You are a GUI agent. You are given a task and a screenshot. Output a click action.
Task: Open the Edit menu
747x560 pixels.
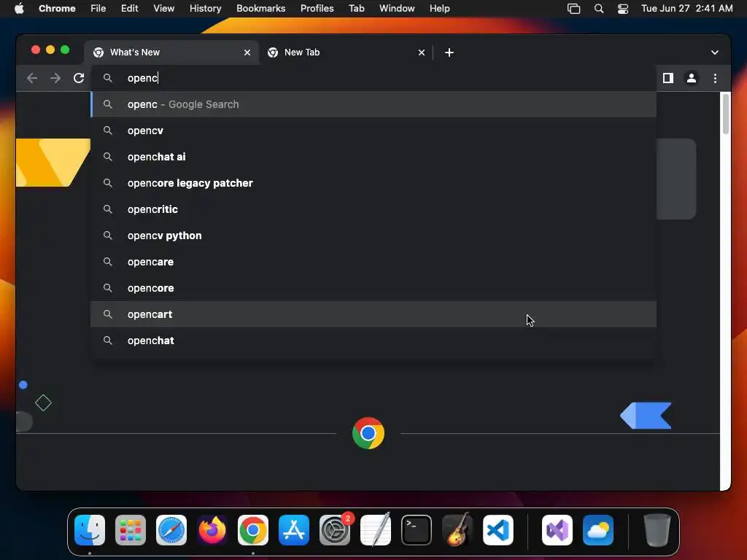coord(129,8)
